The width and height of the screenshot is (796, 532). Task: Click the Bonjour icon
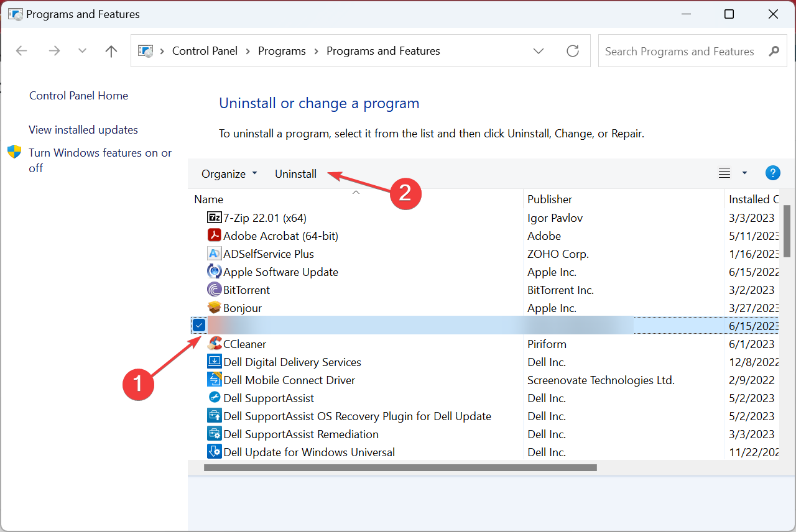(214, 308)
